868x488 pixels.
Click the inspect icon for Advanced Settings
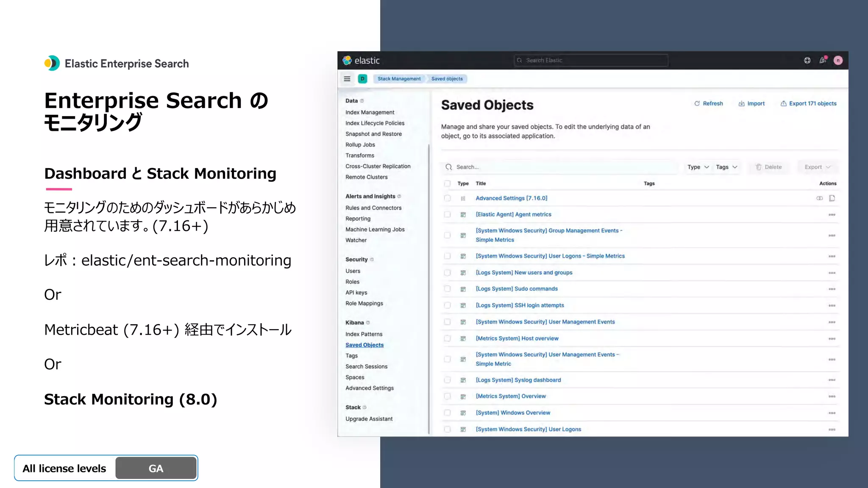click(832, 198)
